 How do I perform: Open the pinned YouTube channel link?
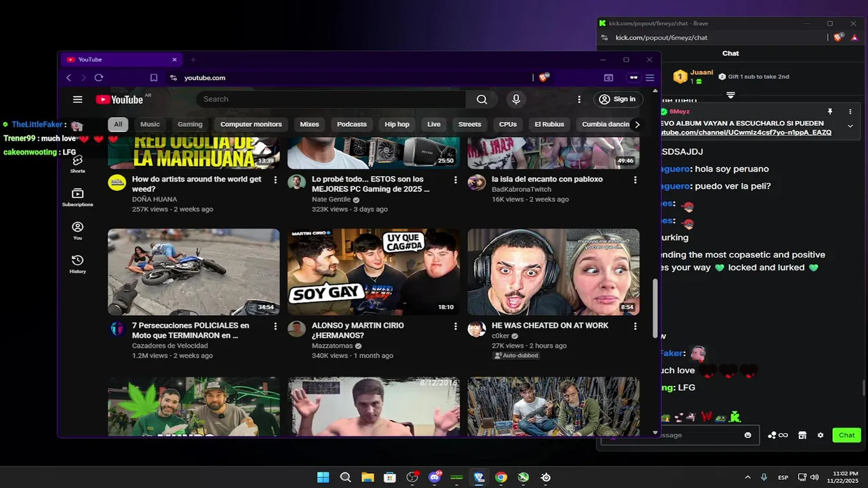coord(746,133)
